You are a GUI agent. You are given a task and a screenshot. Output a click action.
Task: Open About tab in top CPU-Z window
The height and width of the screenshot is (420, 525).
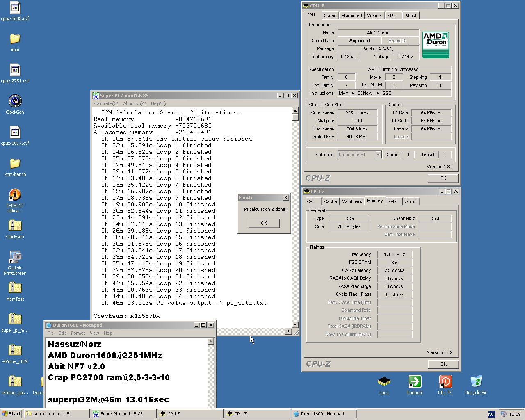point(411,16)
